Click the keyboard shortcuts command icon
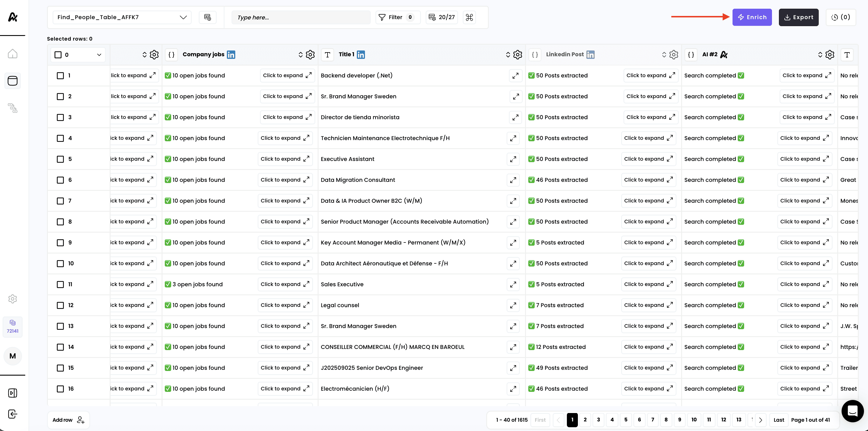 pos(469,17)
